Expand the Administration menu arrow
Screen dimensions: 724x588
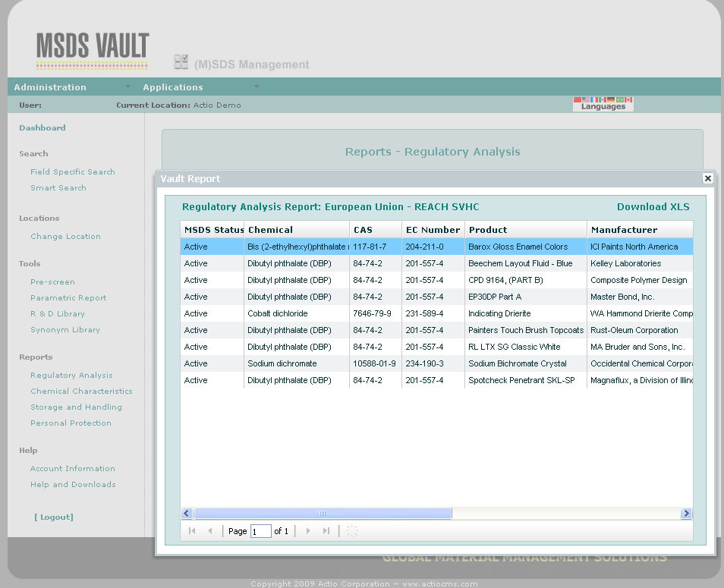(127, 86)
